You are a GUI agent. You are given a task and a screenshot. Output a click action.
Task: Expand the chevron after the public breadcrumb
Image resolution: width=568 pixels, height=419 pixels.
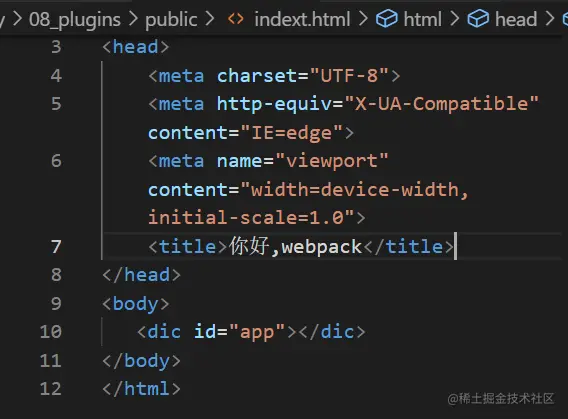click(x=209, y=19)
